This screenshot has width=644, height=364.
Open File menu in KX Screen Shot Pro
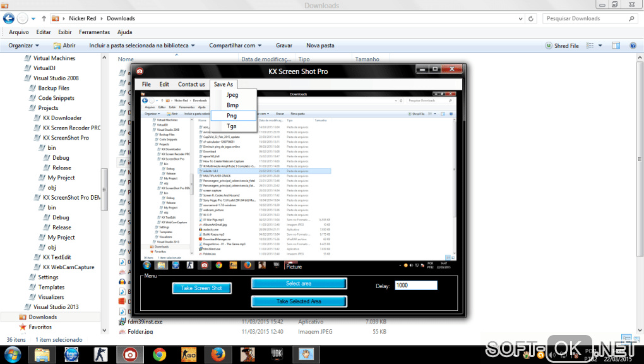[x=146, y=84]
